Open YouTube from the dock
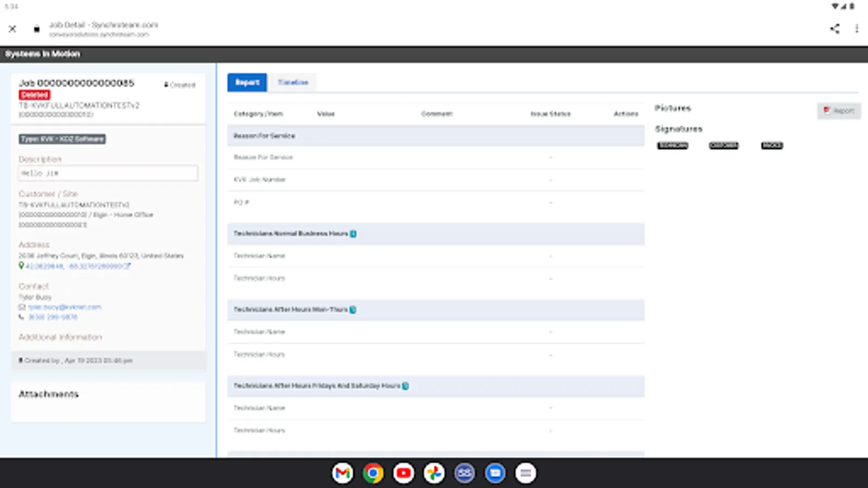868x488 pixels. pyautogui.click(x=404, y=473)
